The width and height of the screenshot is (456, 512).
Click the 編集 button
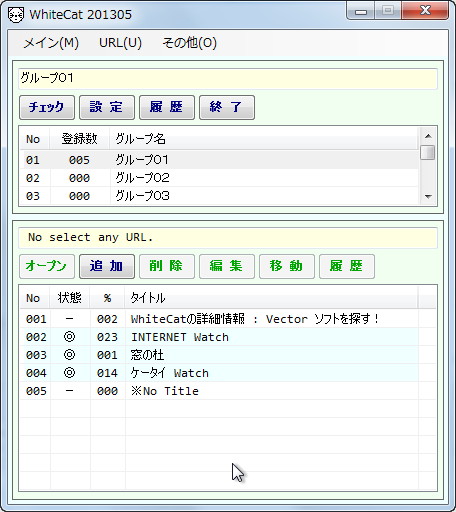[227, 266]
